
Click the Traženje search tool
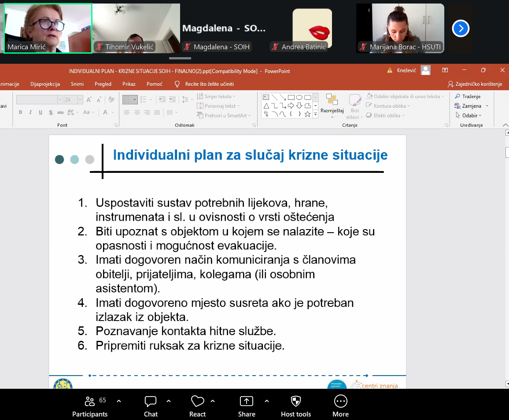coord(468,96)
